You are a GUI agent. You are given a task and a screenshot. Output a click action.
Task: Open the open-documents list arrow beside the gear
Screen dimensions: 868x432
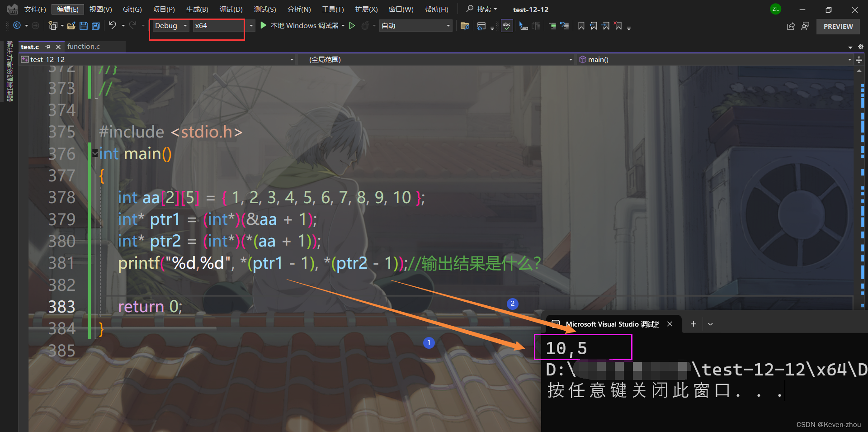(850, 47)
